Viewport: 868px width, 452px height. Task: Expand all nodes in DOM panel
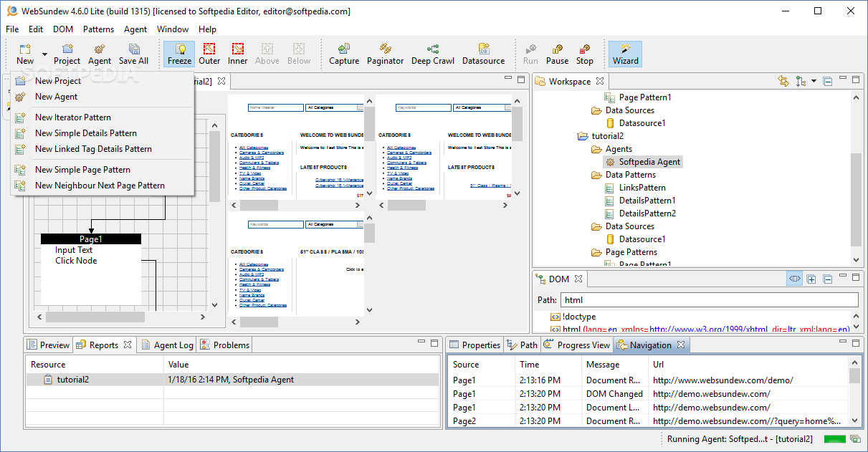(x=811, y=279)
